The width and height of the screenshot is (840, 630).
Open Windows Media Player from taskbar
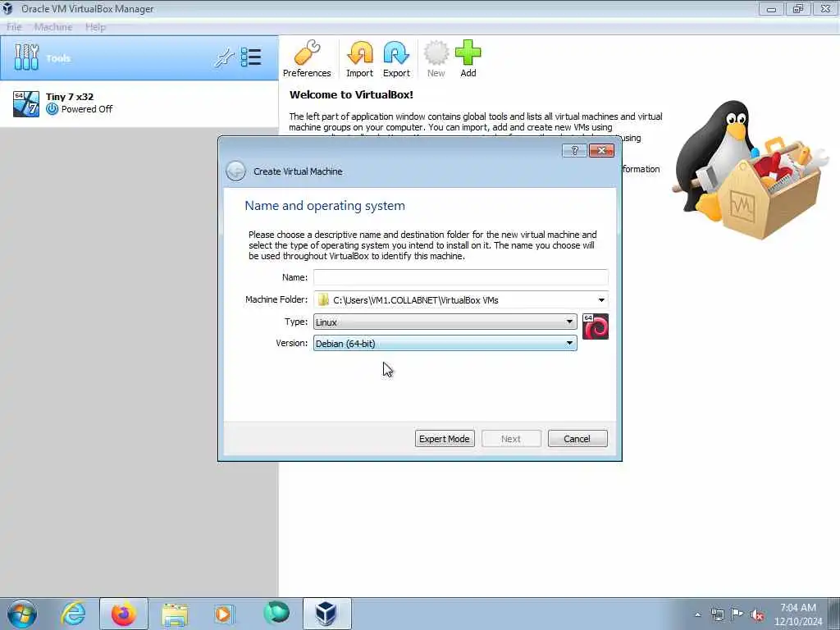click(x=224, y=614)
